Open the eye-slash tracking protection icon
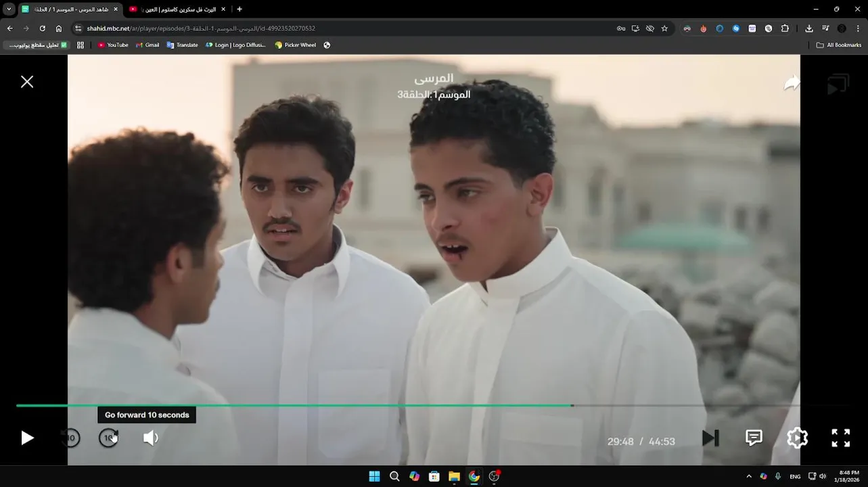This screenshot has width=868, height=487. tap(650, 28)
